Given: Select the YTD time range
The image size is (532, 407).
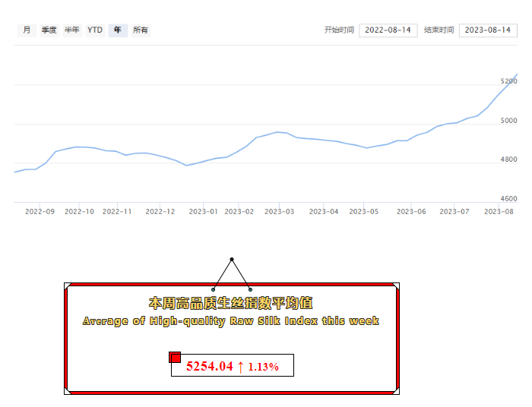Looking at the screenshot, I should coord(94,30).
